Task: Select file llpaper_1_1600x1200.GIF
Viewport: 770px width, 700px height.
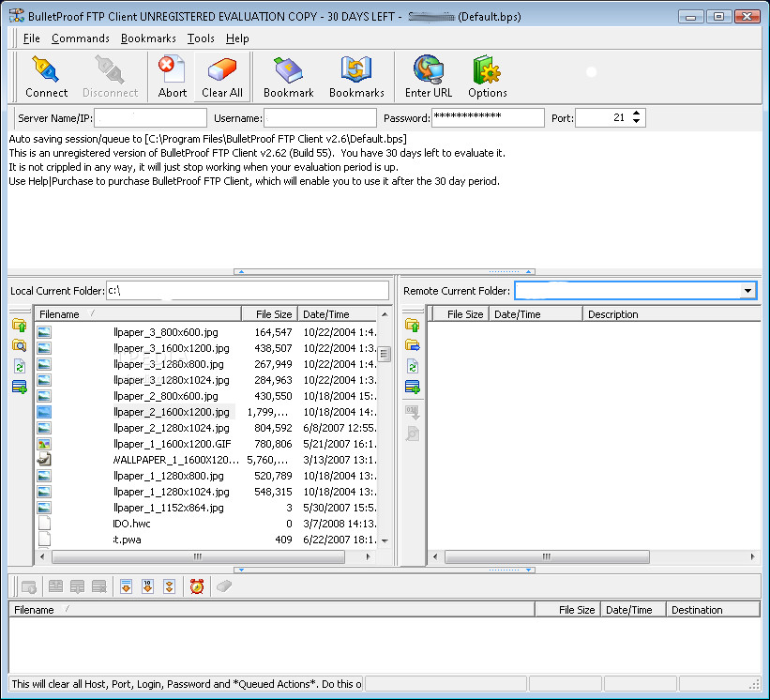Action: (x=172, y=444)
